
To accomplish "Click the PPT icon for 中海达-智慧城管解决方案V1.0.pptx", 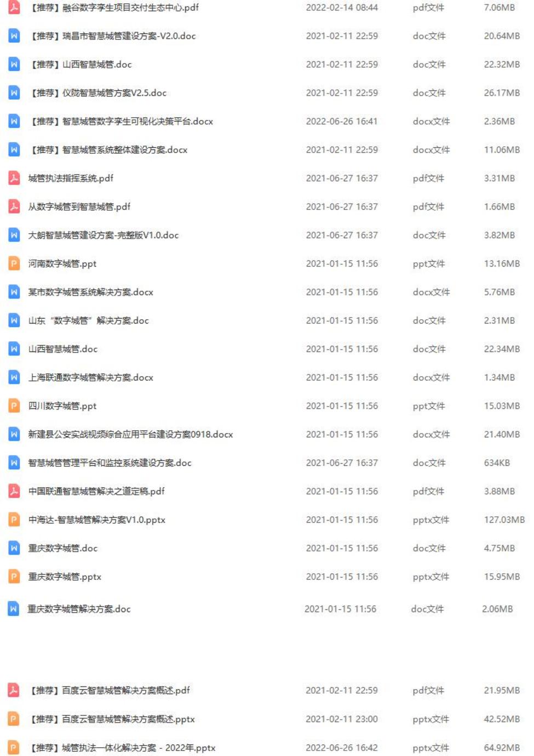I will [x=14, y=520].
